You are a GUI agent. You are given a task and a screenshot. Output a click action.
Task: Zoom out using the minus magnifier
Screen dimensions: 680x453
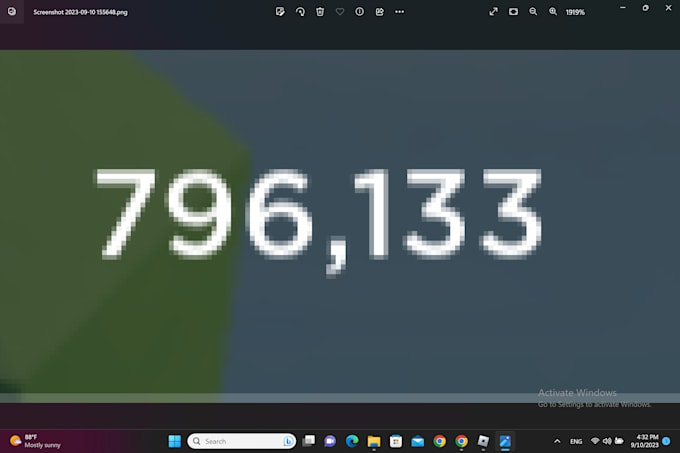pyautogui.click(x=533, y=12)
